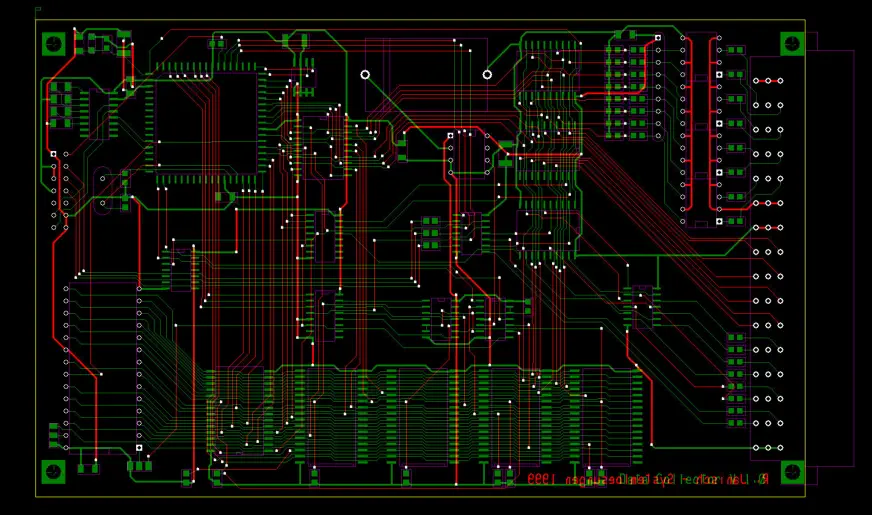Click the square top pad of right dual-row header
This screenshot has height=515, width=872.
click(658, 38)
